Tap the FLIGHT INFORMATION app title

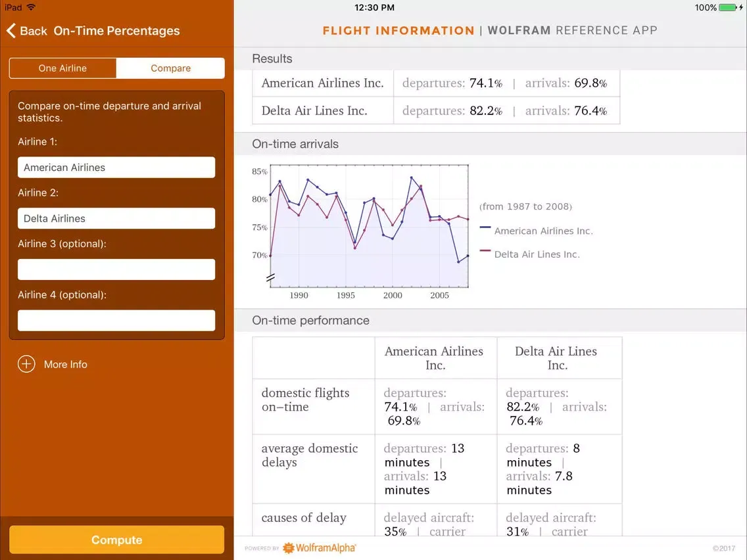(x=398, y=30)
